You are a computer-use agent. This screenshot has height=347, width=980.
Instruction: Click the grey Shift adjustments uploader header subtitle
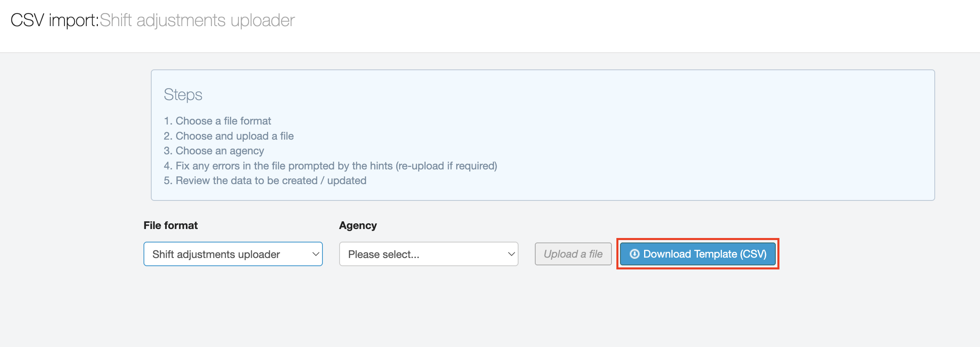click(197, 20)
